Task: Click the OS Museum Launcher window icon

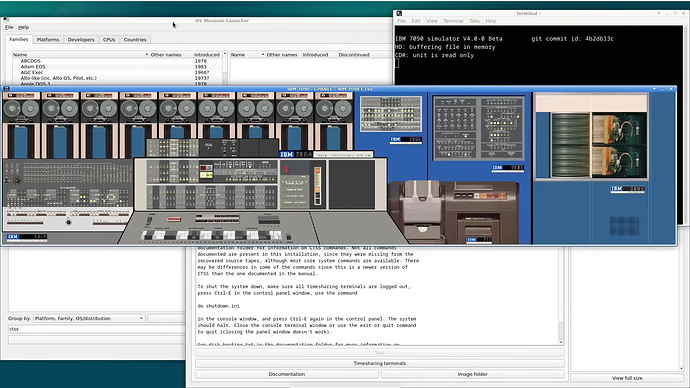Action: point(6,20)
